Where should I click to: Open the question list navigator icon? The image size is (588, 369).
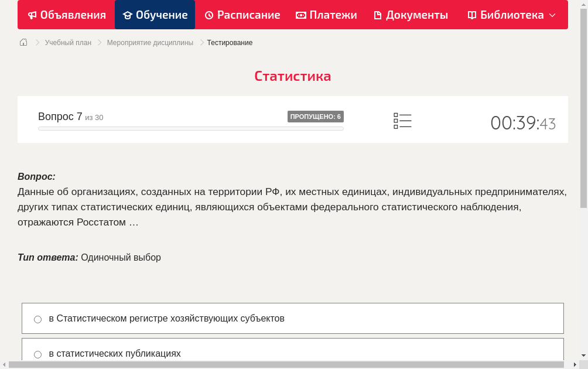(402, 120)
